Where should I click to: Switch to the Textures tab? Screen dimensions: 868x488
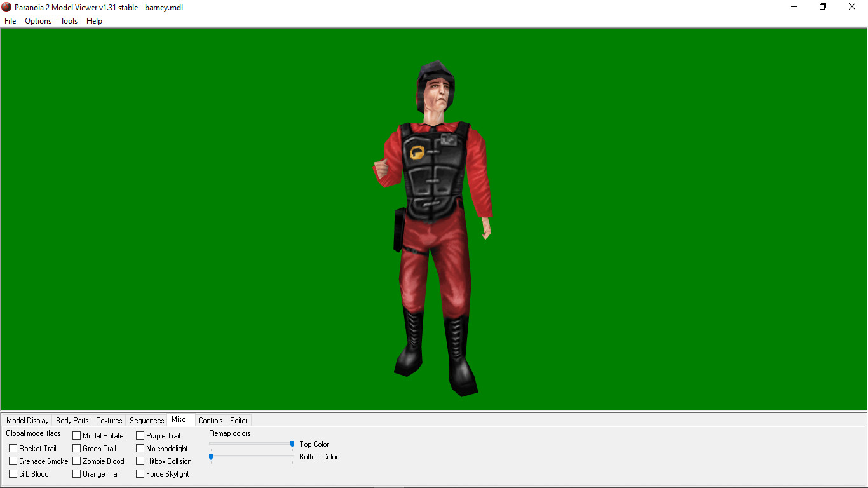(109, 421)
